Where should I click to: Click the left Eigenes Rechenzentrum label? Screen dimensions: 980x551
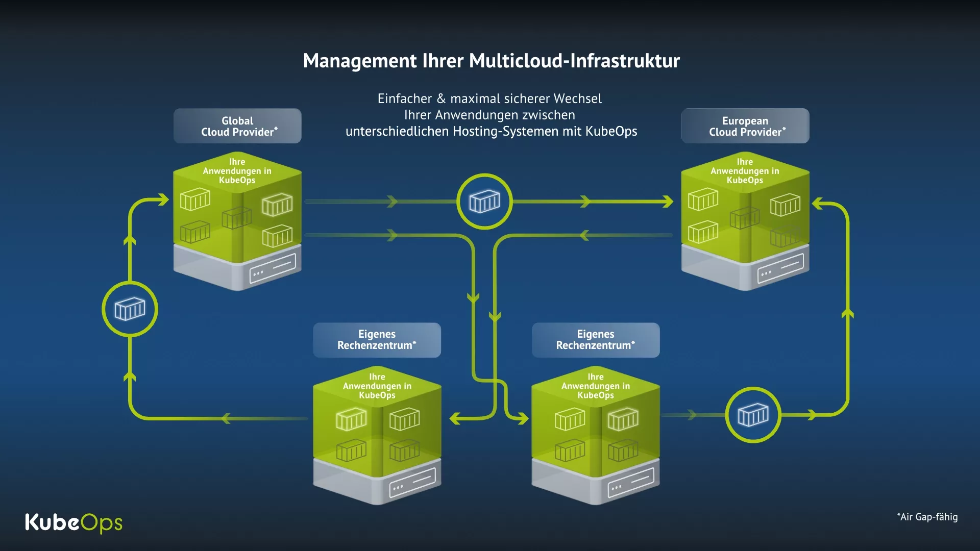(x=377, y=340)
